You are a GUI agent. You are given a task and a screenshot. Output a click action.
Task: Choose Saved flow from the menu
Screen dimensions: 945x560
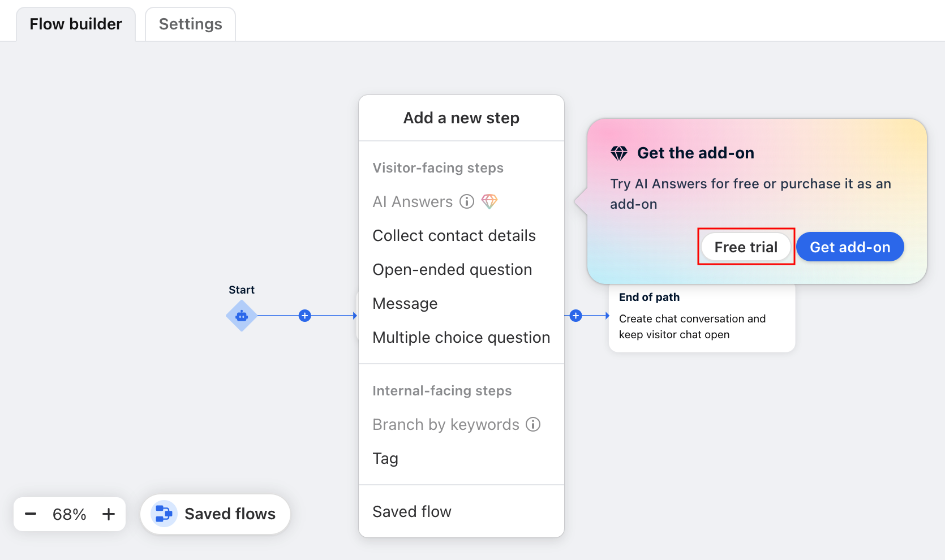[412, 512]
